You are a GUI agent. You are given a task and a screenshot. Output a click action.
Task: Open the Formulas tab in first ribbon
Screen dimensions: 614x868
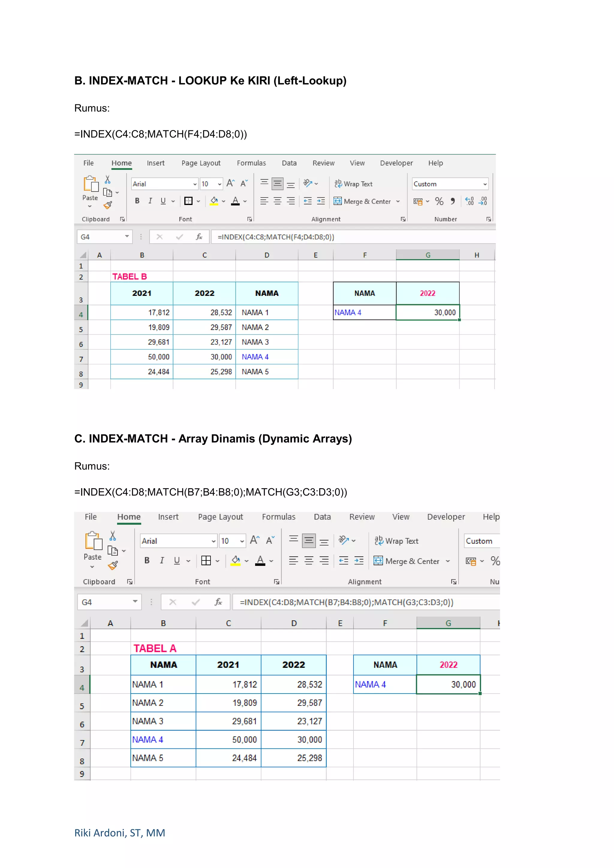tap(251, 163)
